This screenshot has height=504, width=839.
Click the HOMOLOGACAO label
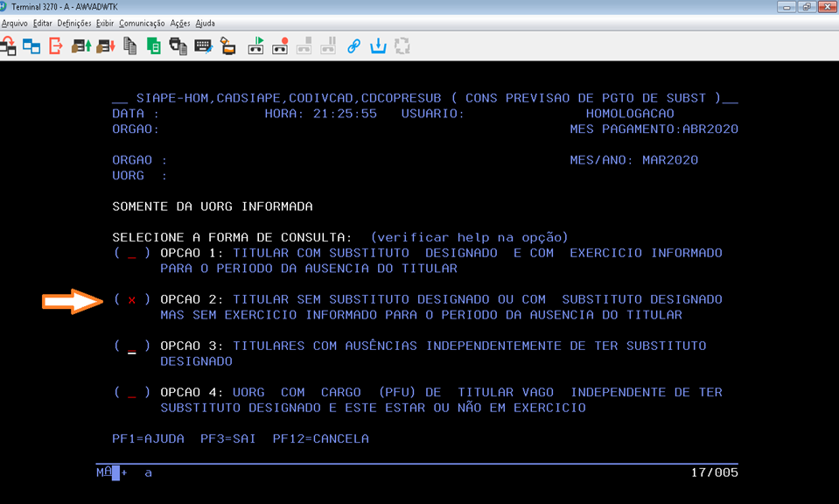(630, 114)
